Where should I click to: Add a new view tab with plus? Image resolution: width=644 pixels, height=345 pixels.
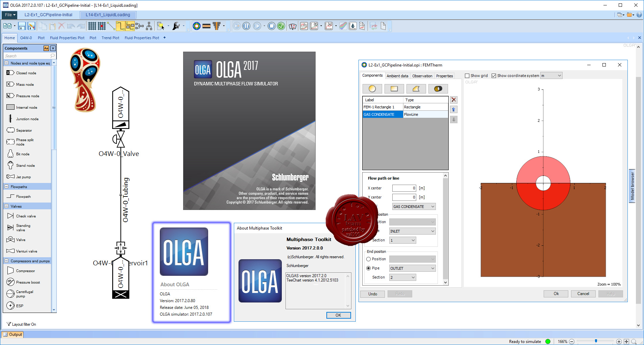click(x=165, y=38)
